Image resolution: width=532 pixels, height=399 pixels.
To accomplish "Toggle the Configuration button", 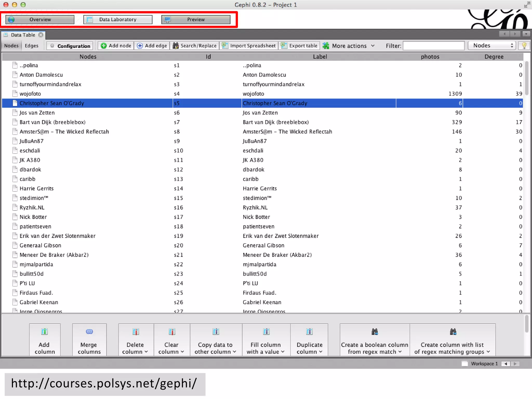I will pyautogui.click(x=70, y=46).
